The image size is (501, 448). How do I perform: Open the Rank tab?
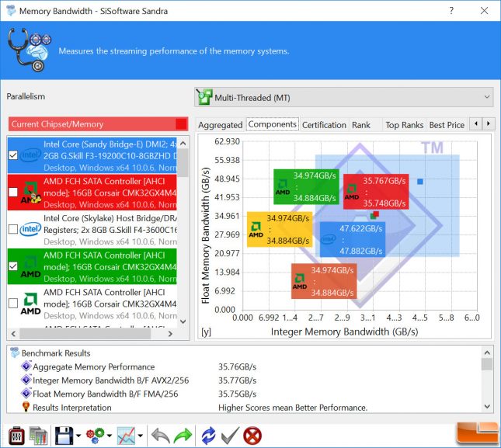(361, 125)
